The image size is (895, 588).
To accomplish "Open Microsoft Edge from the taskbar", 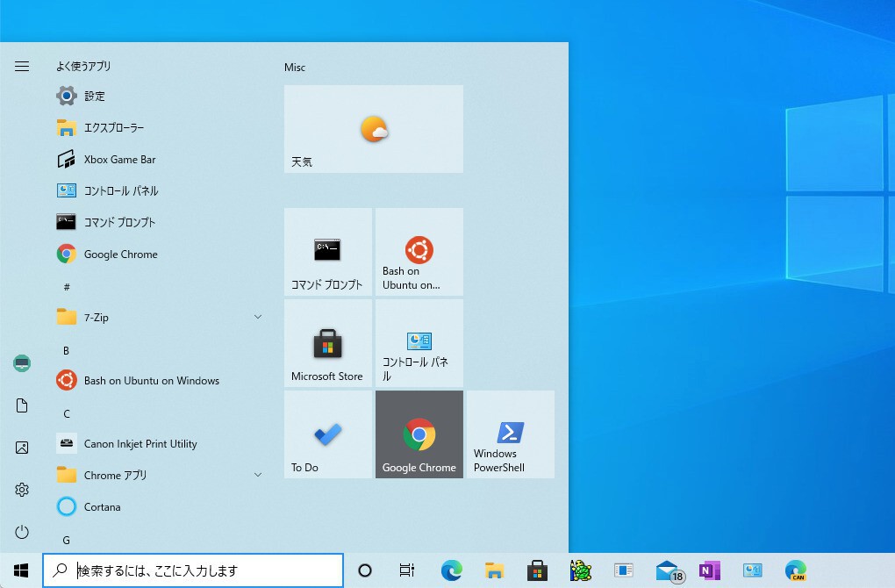I will pos(451,570).
